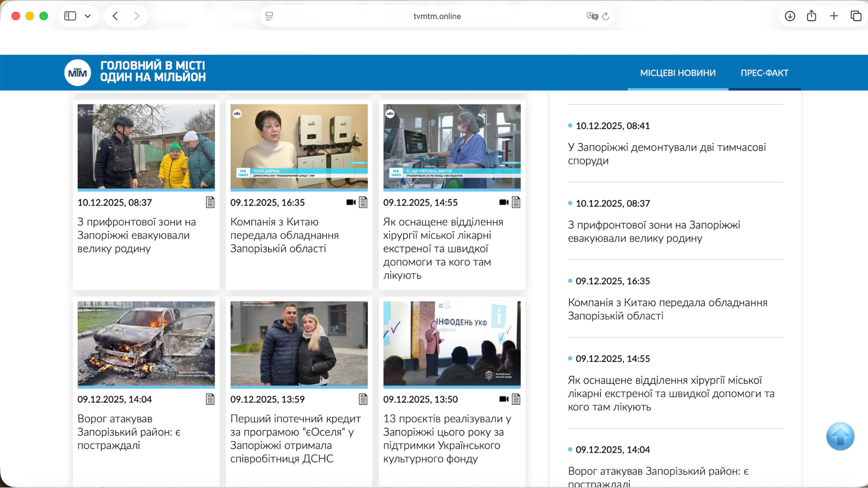The width and height of the screenshot is (868, 488).
Task: Click the scroll-to-top blue arrow button
Action: [x=840, y=436]
